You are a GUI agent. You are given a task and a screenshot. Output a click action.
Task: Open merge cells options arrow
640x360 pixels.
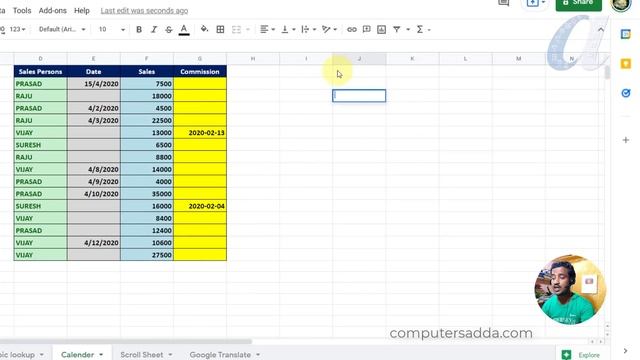pyautogui.click(x=248, y=29)
